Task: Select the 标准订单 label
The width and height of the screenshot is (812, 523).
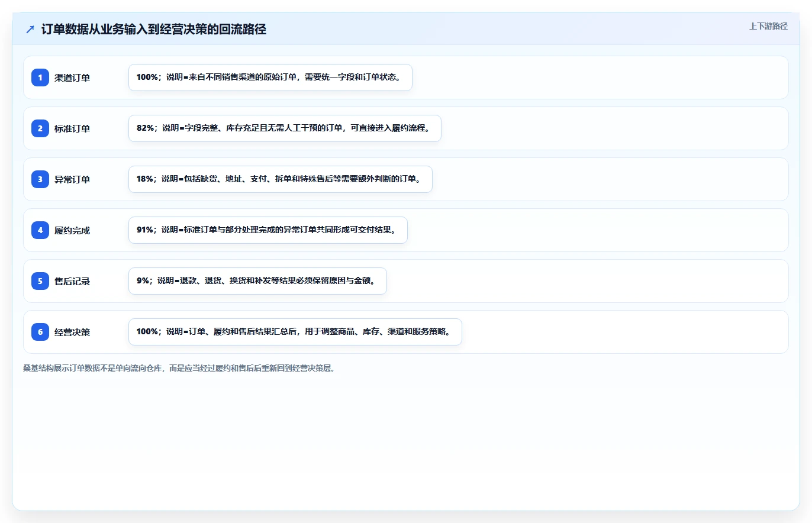Action: (x=72, y=128)
